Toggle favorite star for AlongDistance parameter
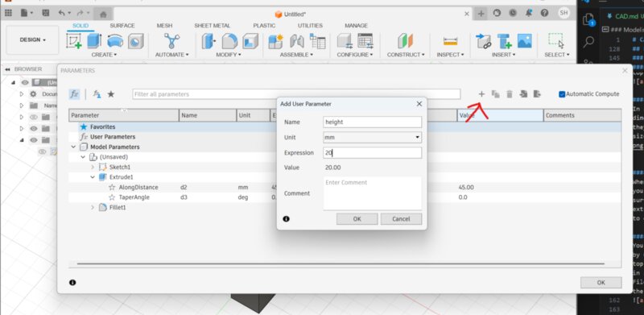Viewport: 644px width, 315px height. (112, 187)
